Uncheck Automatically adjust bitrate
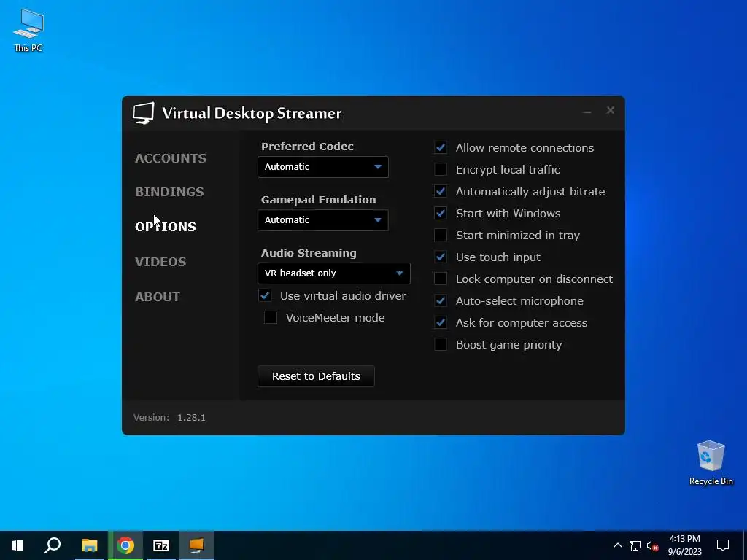This screenshot has height=560, width=747. [x=441, y=192]
